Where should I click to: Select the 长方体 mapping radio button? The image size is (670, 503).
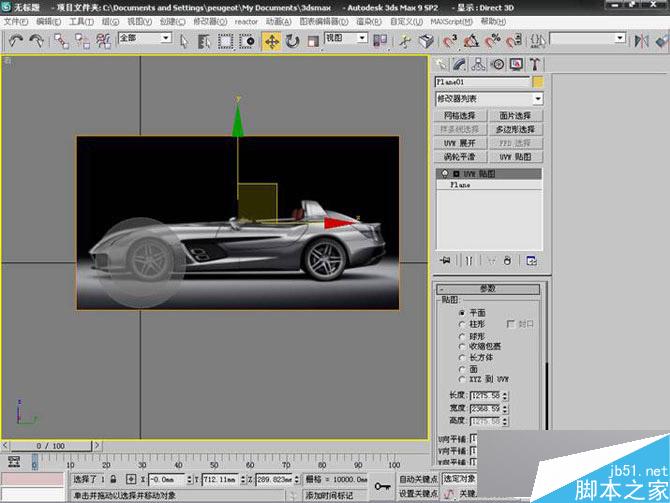(461, 357)
